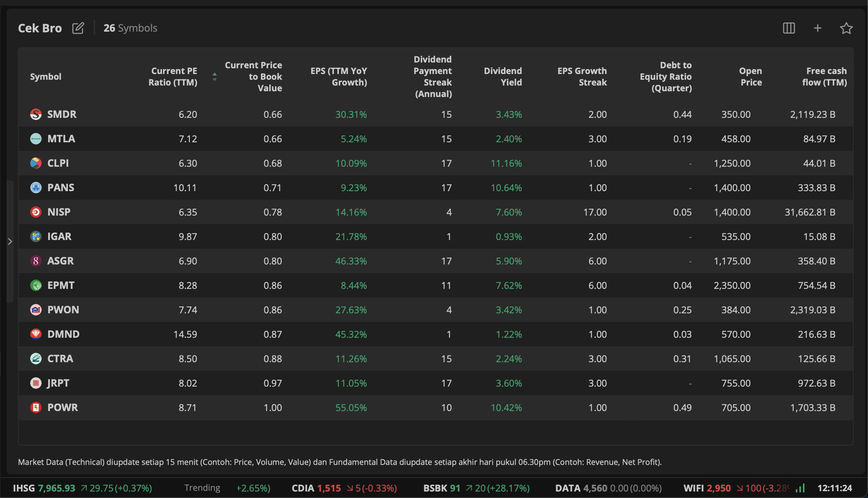The width and height of the screenshot is (868, 498).
Task: Click JRPT price to book value 0.97
Action: point(273,383)
